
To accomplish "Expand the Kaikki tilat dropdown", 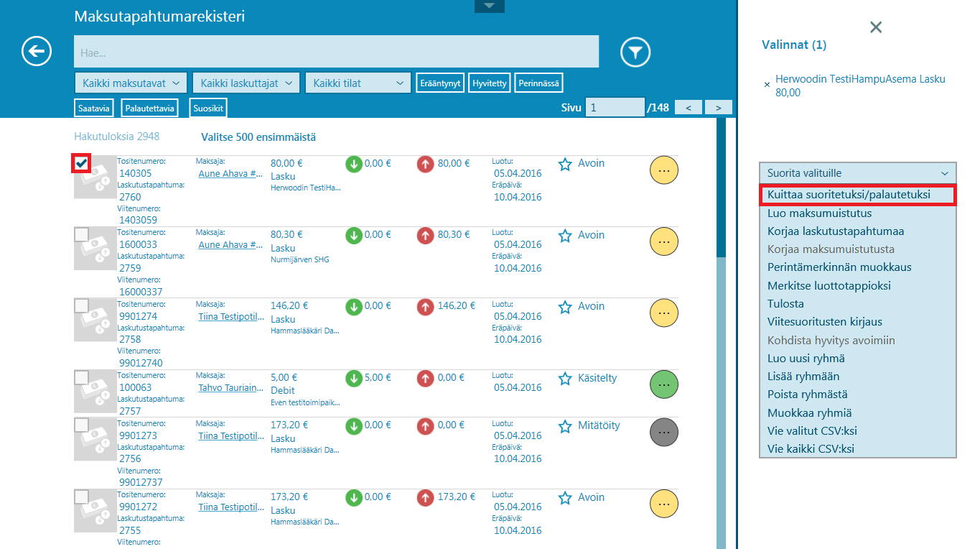I will point(358,83).
